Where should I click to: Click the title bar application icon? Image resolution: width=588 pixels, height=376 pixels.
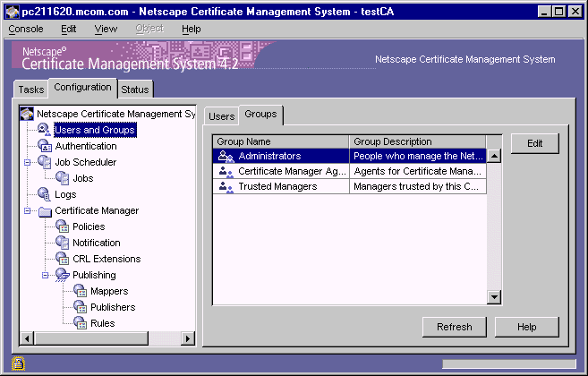[13, 12]
